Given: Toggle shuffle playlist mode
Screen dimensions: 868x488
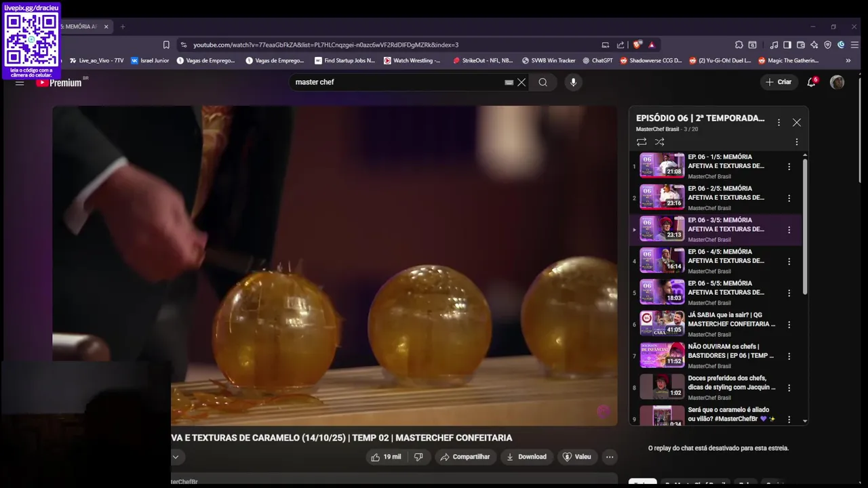Looking at the screenshot, I should click(660, 142).
